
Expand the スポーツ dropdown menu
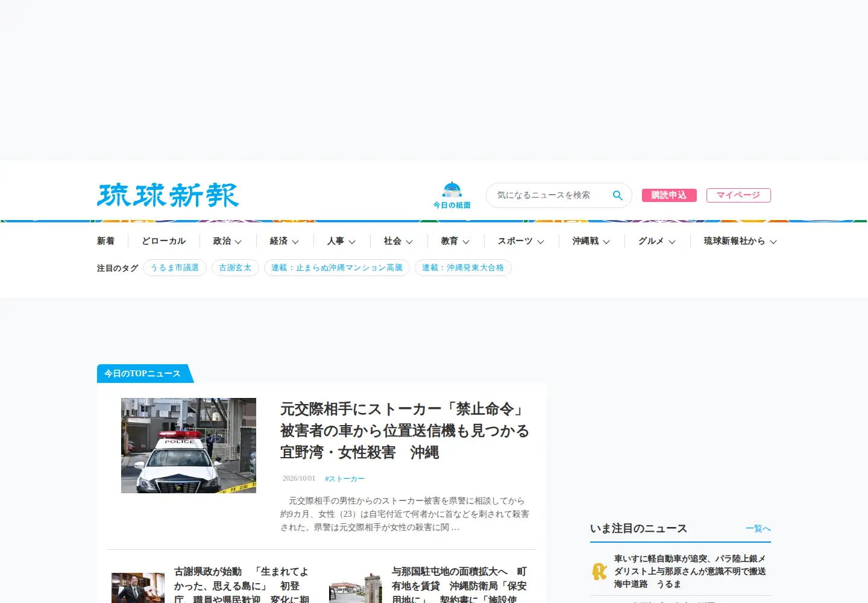521,241
